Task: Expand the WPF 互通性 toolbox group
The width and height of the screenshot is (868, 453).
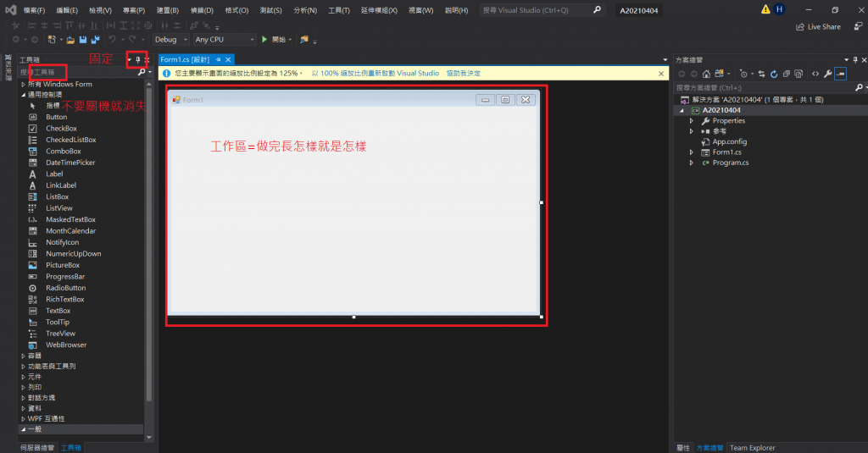Action: pos(23,418)
